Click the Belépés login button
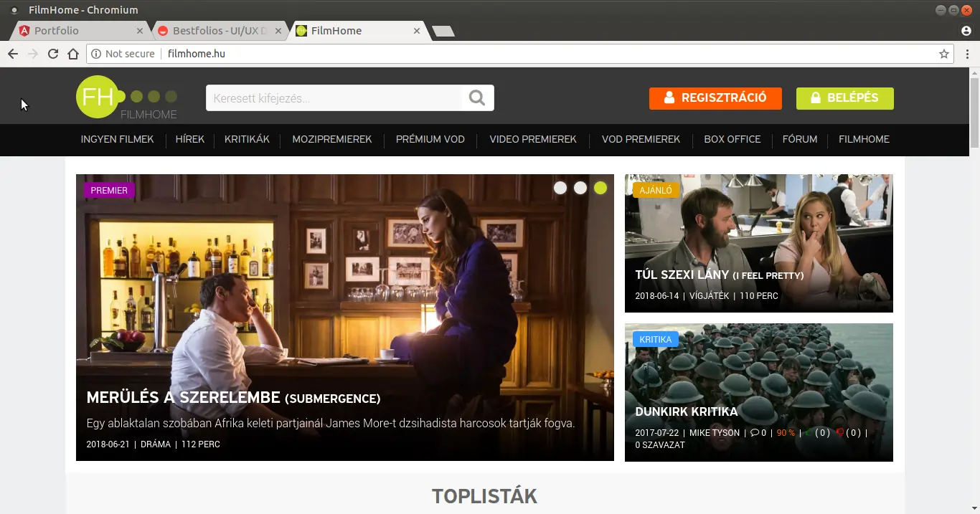The image size is (980, 514). point(844,98)
